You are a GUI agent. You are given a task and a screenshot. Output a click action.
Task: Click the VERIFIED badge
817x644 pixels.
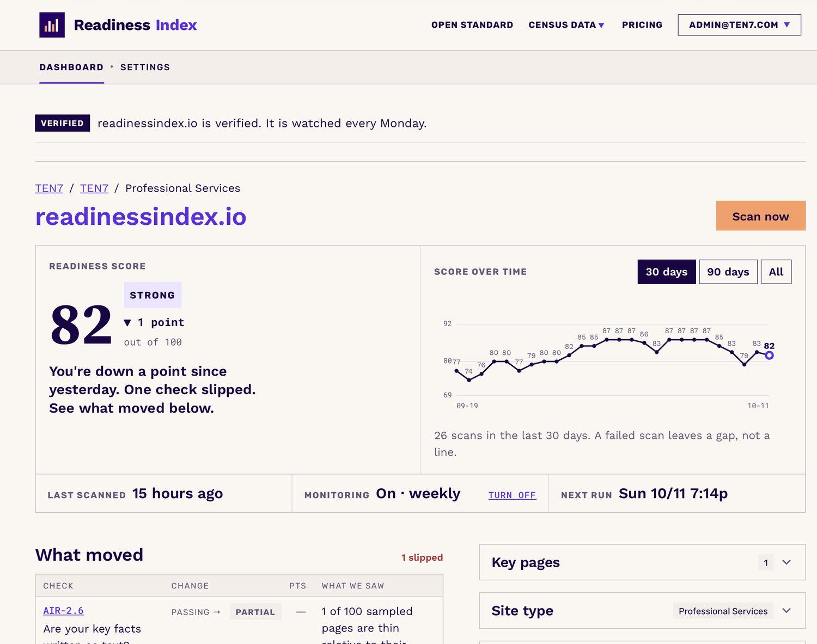pyautogui.click(x=62, y=123)
